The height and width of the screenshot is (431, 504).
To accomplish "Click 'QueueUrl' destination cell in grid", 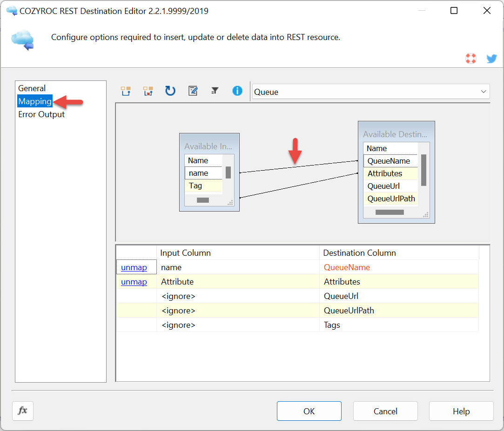I will (x=399, y=296).
